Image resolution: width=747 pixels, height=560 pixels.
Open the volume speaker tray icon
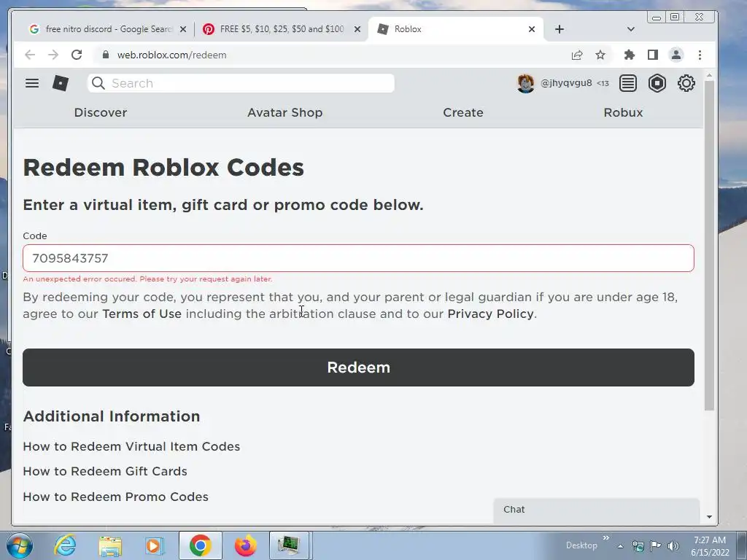[x=673, y=546]
